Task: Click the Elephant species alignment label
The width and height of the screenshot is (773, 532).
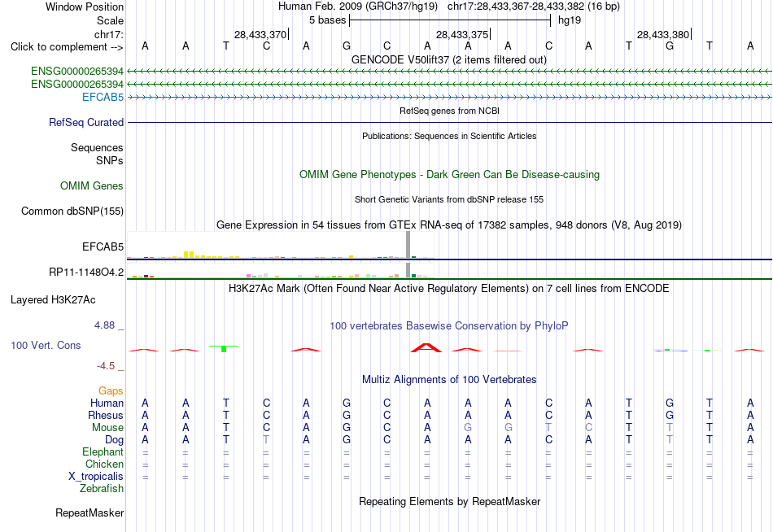Action: coord(103,451)
